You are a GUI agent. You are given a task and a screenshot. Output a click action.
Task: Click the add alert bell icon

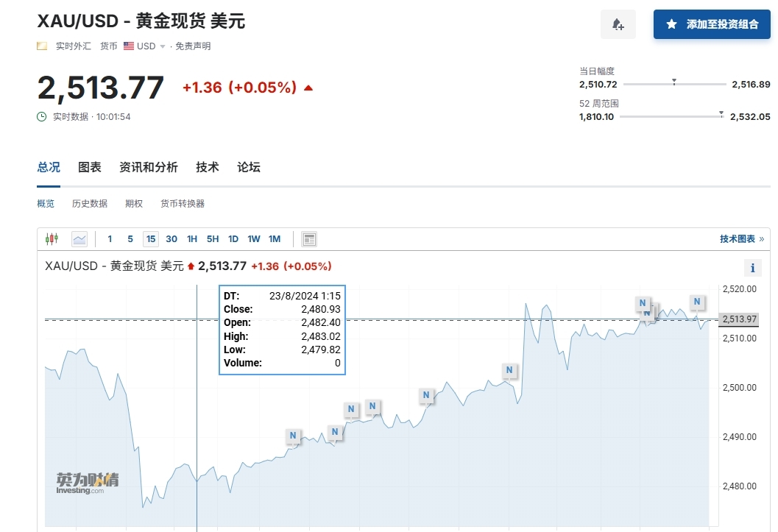(618, 25)
